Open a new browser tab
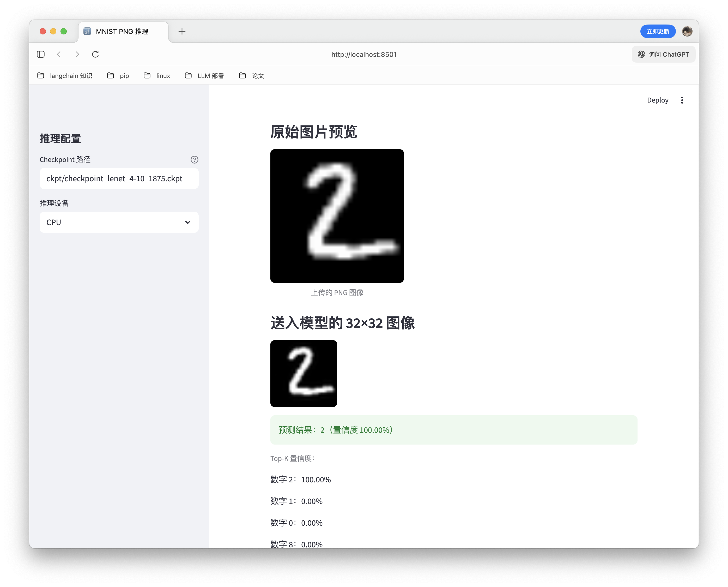Viewport: 728px width, 587px height. tap(182, 31)
